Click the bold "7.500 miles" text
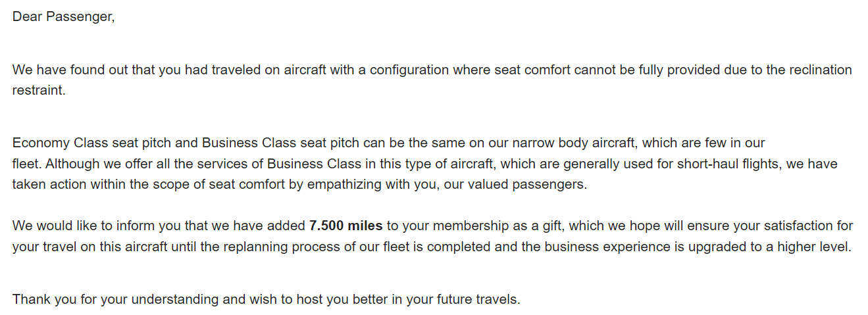Viewport: 868px width, 315px height. [x=345, y=226]
